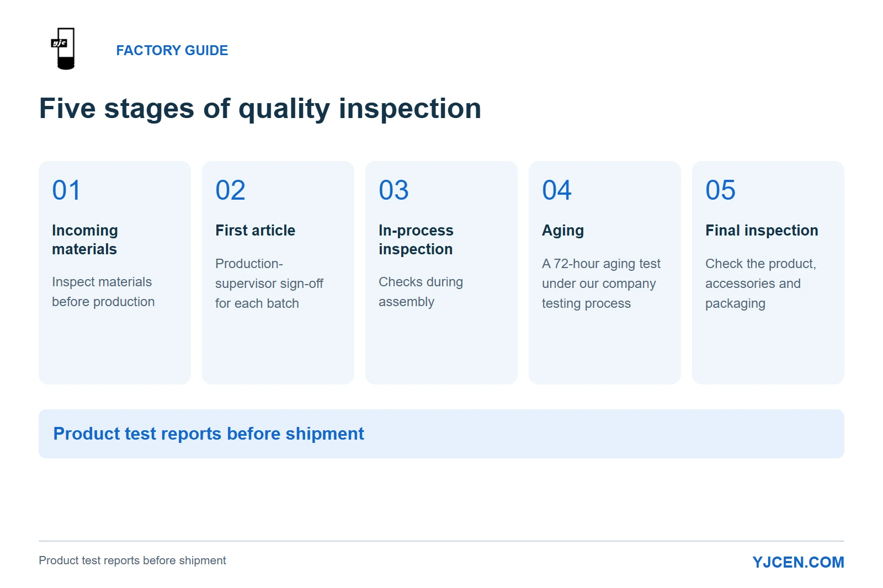This screenshot has height=588, width=883.
Task: Click 'Check the product, accessories and packaging' text
Action: click(x=760, y=284)
